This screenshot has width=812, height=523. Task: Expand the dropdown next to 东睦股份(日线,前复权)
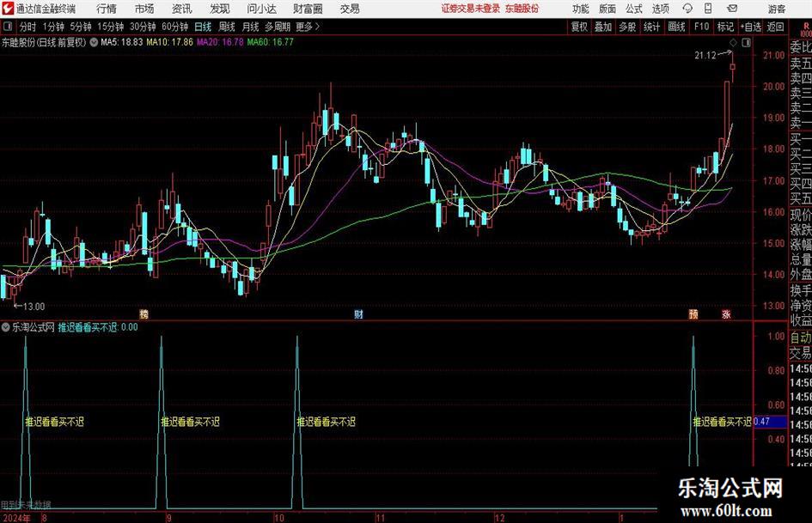coord(94,42)
